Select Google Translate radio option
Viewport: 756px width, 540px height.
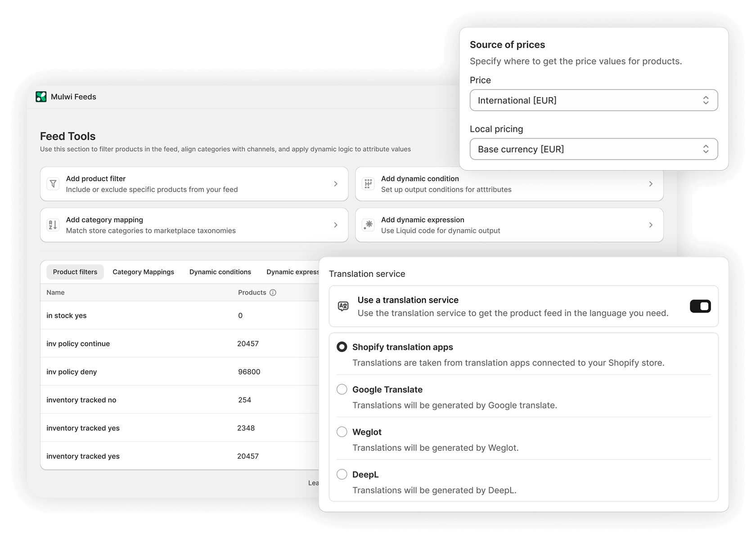tap(342, 389)
